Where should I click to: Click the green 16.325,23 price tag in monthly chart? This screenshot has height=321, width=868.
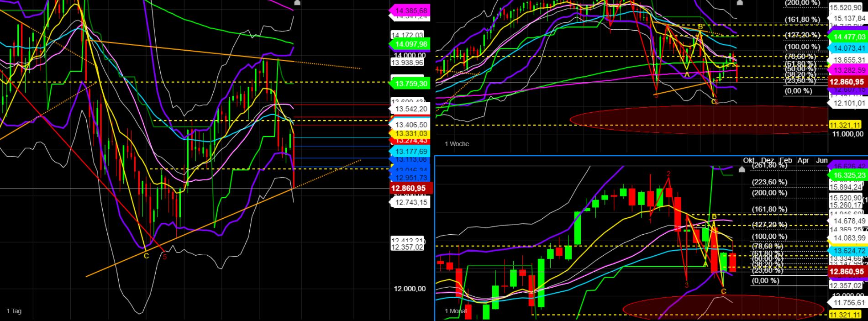pos(848,175)
